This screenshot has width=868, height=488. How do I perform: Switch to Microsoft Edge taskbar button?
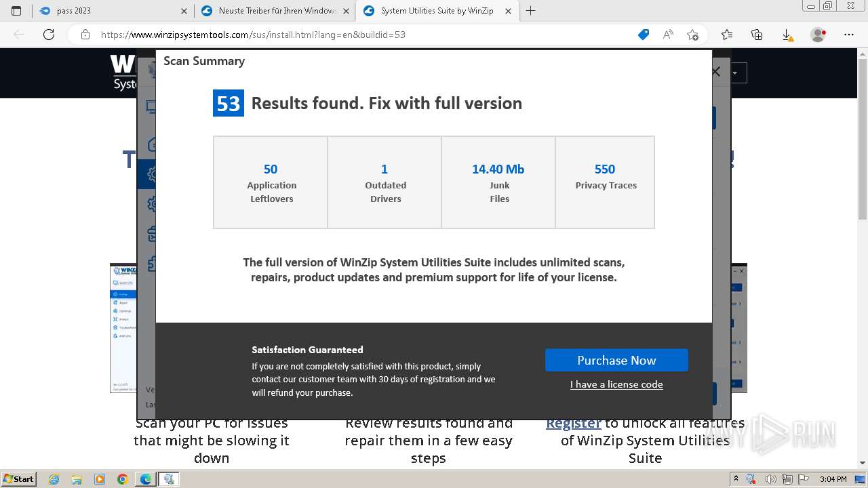click(x=146, y=479)
